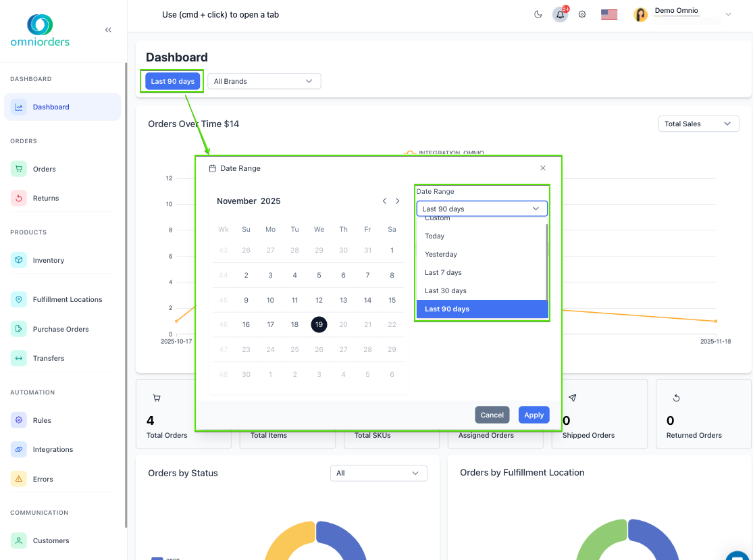Viewport: 753px width, 560px height.
Task: Cancel the Date Range dialog
Action: (492, 415)
